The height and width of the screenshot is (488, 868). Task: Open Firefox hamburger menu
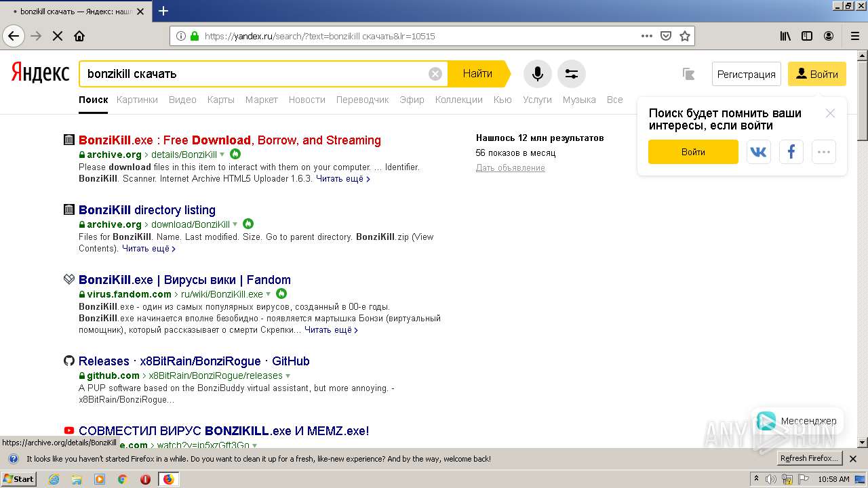(x=854, y=36)
